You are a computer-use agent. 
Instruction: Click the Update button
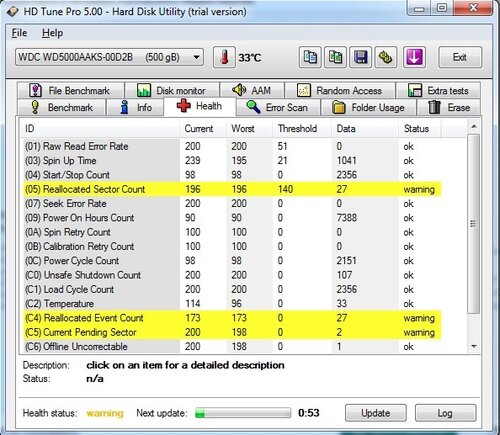click(376, 413)
